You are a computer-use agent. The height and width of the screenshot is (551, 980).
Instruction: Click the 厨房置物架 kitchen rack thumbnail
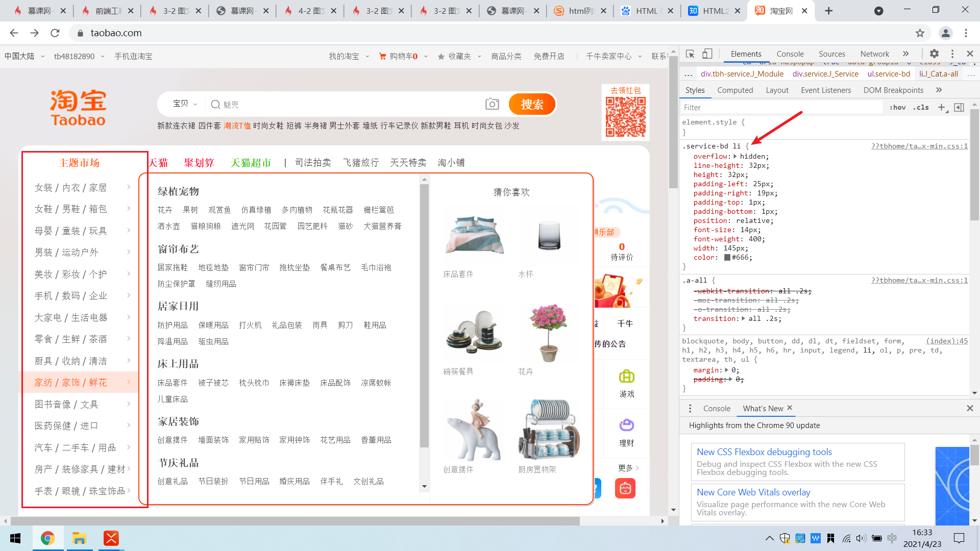pyautogui.click(x=549, y=430)
